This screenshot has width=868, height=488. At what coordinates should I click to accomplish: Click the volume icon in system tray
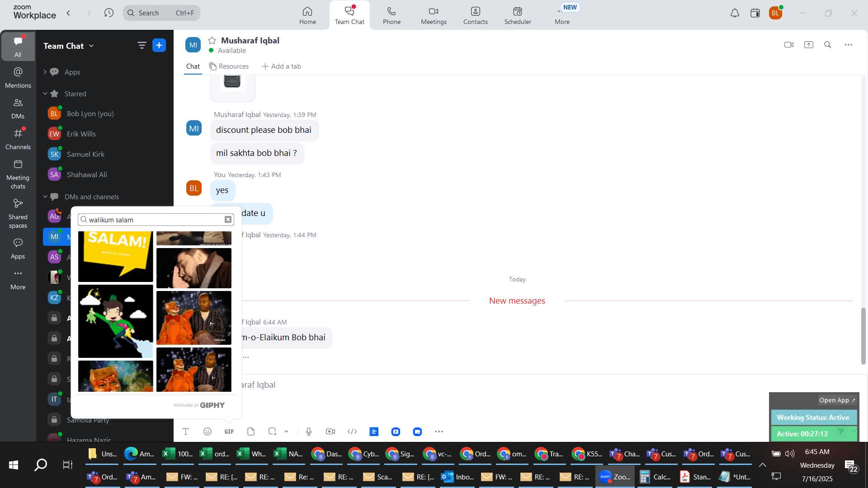790,453
